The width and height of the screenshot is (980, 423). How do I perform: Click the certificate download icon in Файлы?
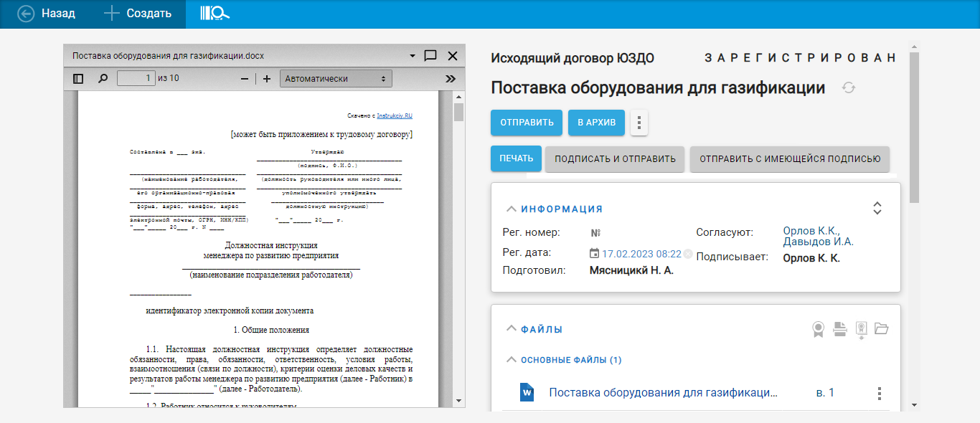coord(861,329)
